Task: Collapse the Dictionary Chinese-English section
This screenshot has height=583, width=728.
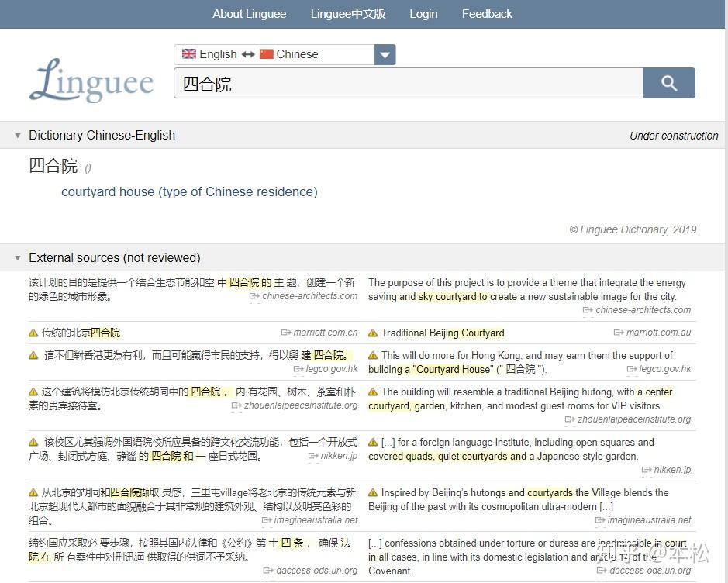Action: [x=18, y=136]
